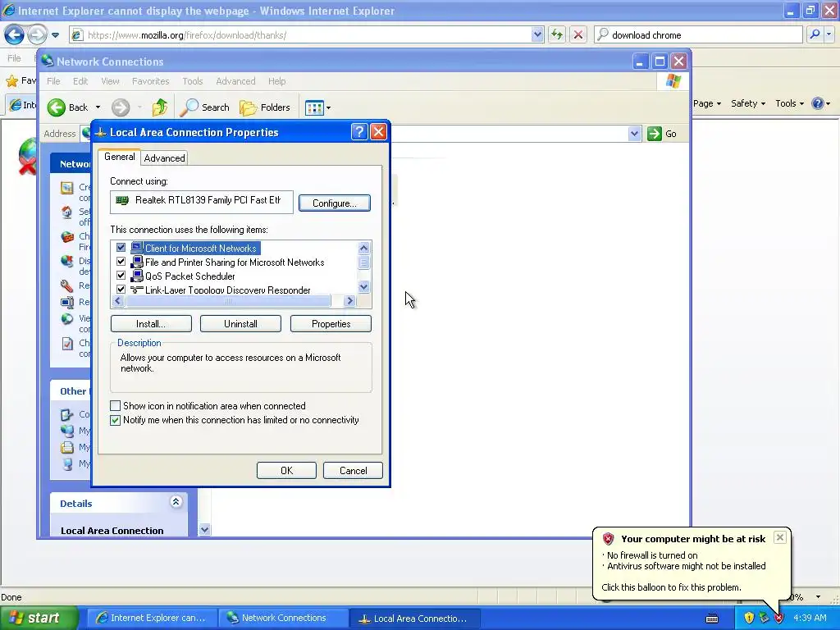Open Favorites menu in Network Connections
The width and height of the screenshot is (840, 630).
151,81
